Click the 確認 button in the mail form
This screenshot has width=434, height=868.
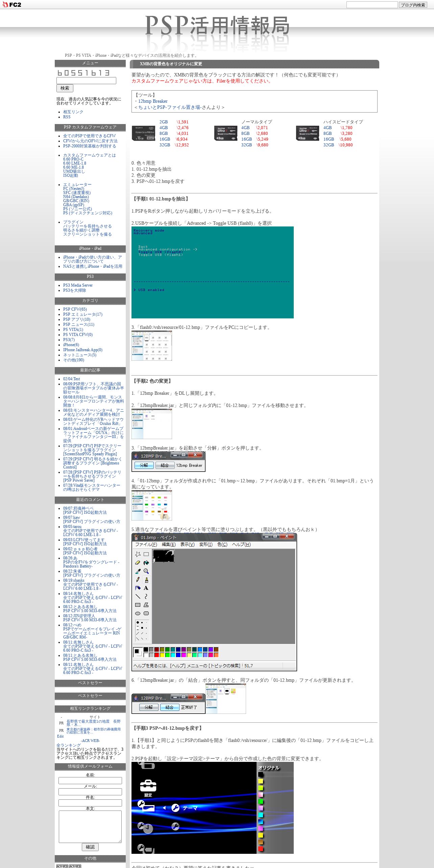(x=90, y=847)
